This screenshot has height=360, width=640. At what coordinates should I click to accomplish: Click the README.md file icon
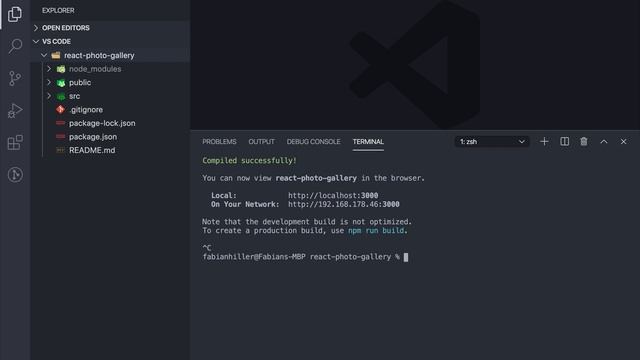pyautogui.click(x=60, y=150)
